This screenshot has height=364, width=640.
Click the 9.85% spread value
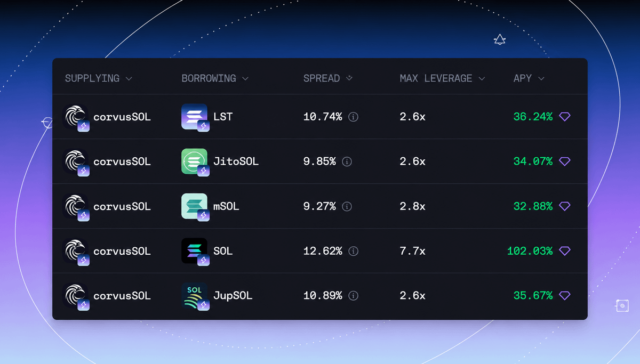coord(319,161)
